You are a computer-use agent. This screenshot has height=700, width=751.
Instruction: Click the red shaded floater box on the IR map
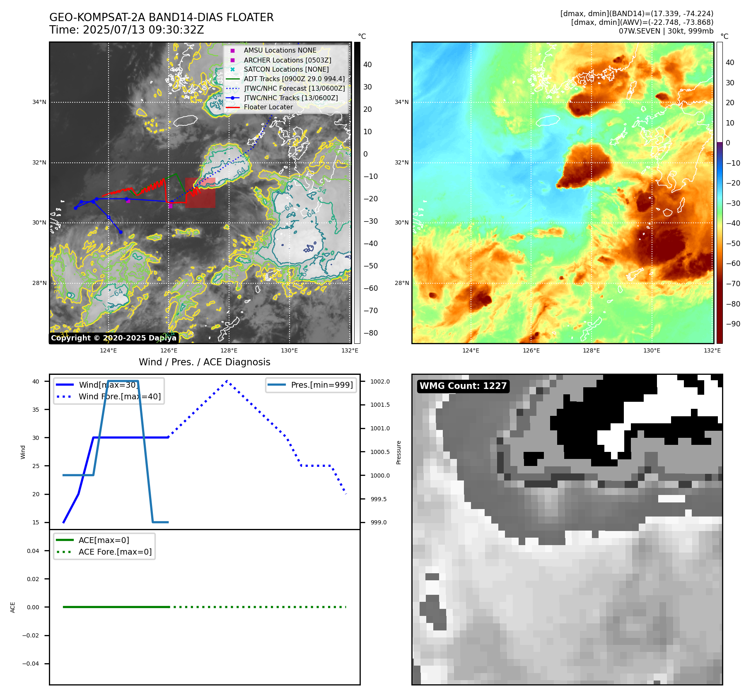[x=200, y=193]
